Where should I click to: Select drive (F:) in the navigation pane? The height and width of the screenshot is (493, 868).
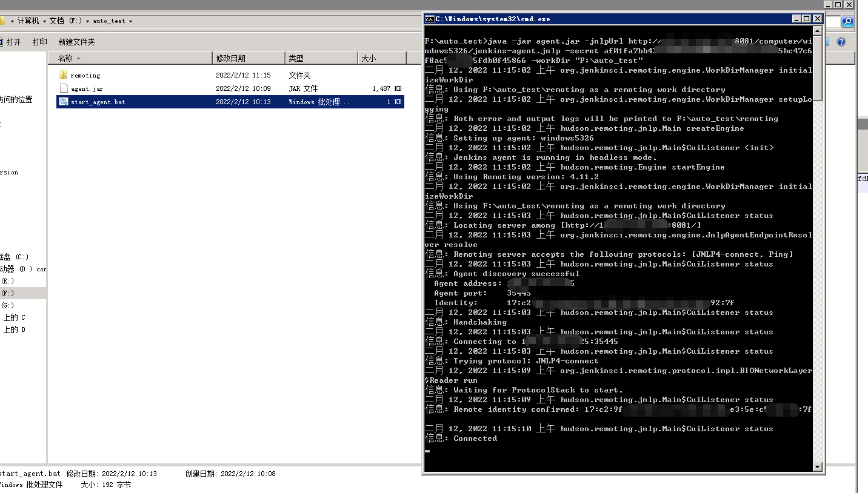(7, 293)
